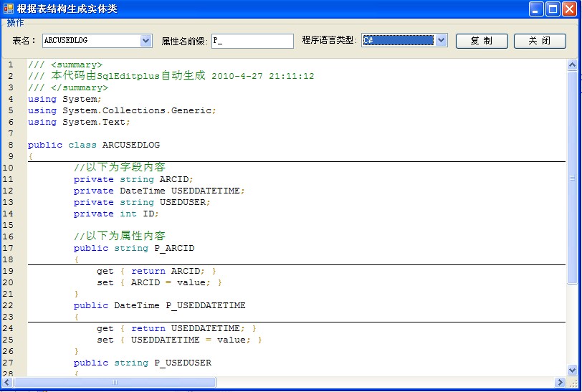Click the line 'get { return ARCID; }'
The image size is (582, 392).
(156, 271)
